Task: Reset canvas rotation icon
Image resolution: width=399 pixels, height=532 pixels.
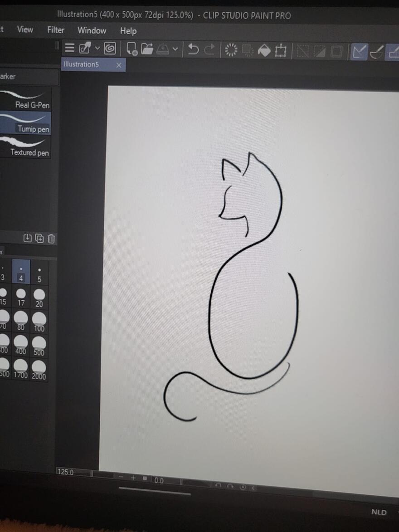Action: pos(243,487)
